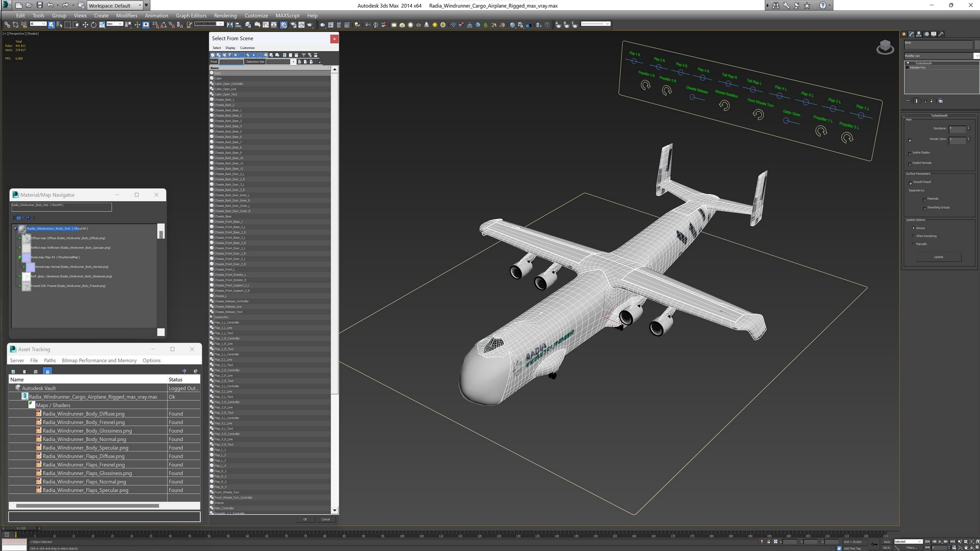Open the Utilities hammer tab in the command panel
Screen dimensions: 980x551
[x=941, y=34]
